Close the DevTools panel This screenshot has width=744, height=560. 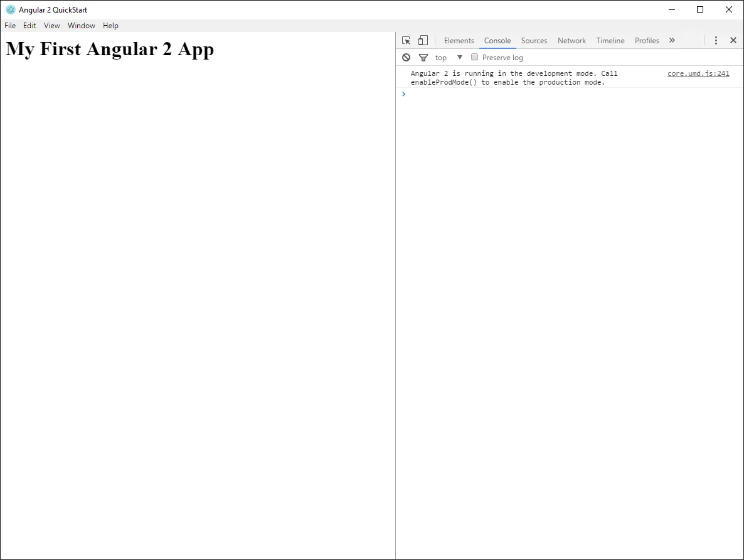(733, 40)
